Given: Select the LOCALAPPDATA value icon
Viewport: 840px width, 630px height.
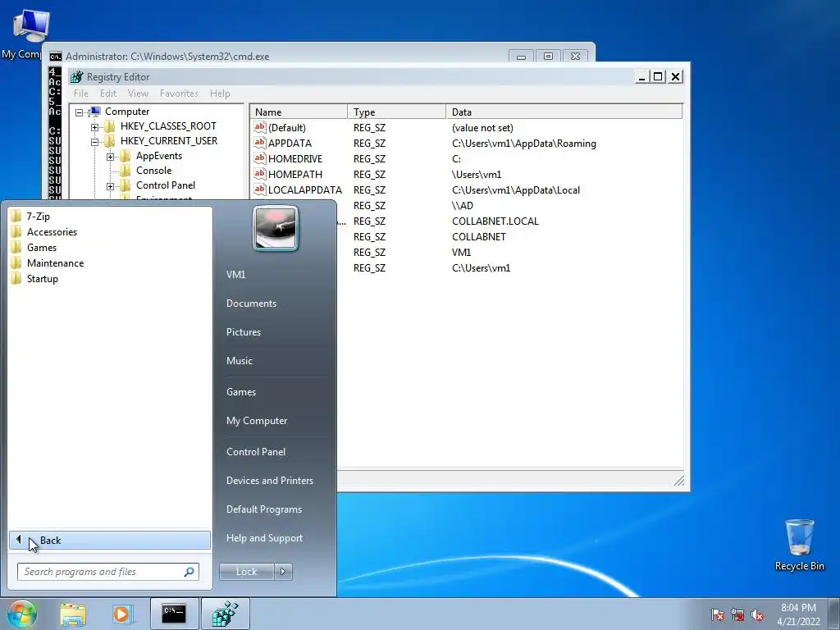Looking at the screenshot, I should click(260, 189).
